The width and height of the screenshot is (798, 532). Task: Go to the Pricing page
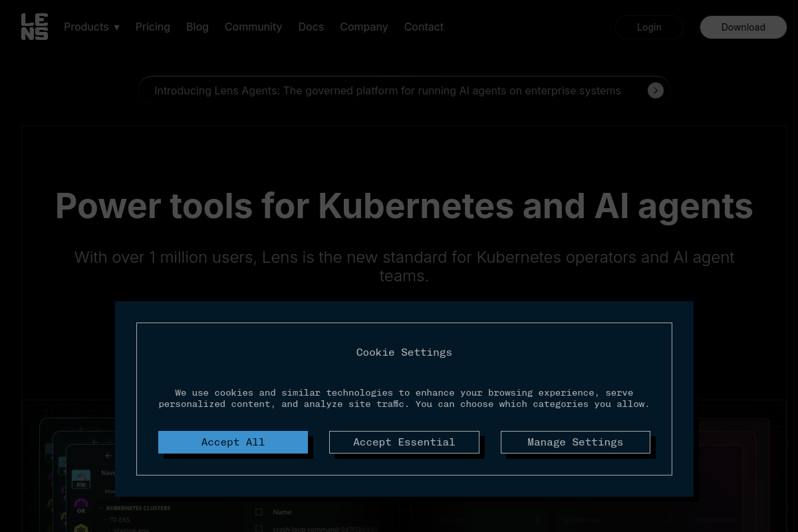point(153,27)
